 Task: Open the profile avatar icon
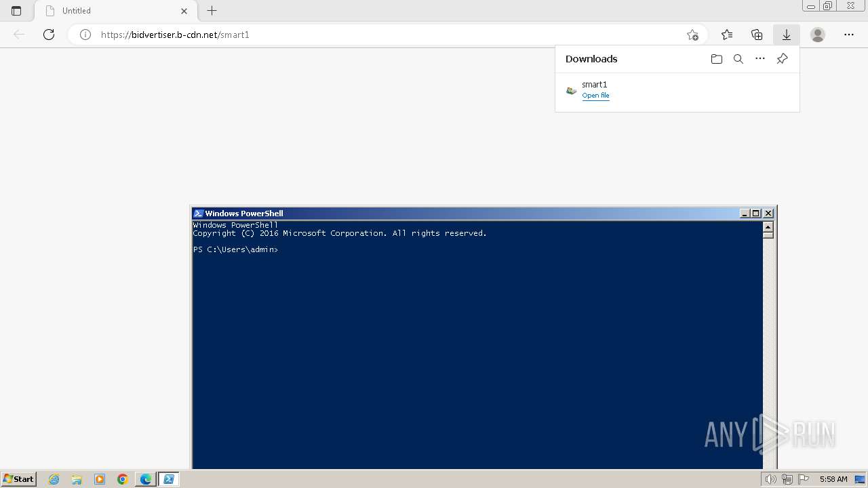tap(818, 35)
